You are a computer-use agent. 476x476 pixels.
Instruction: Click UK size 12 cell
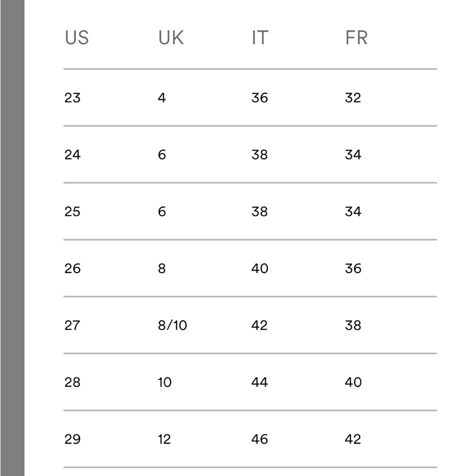coord(164,439)
